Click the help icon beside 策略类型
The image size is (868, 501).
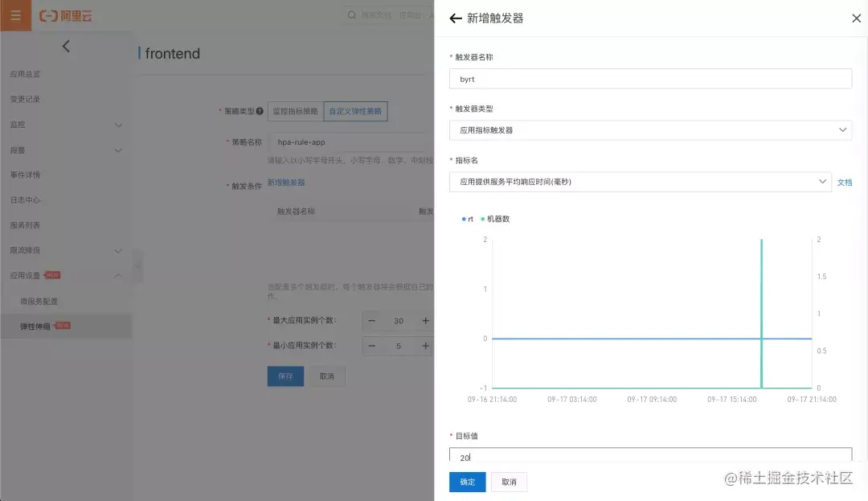coord(260,111)
